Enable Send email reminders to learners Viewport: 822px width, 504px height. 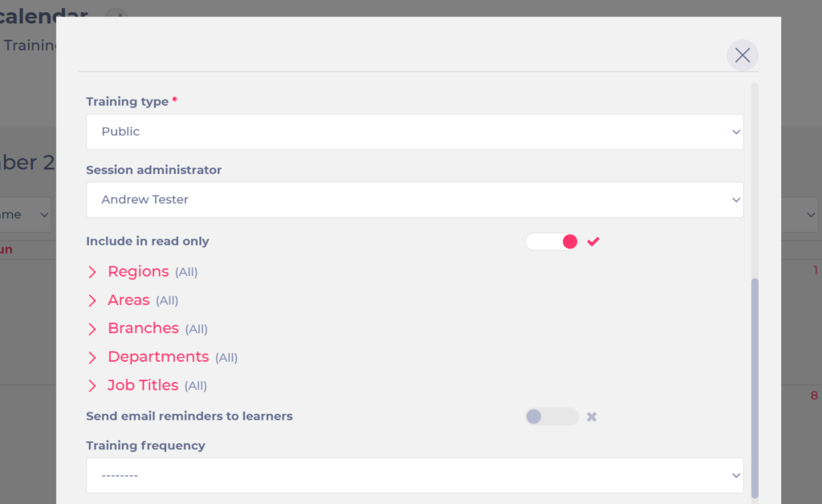[552, 417]
